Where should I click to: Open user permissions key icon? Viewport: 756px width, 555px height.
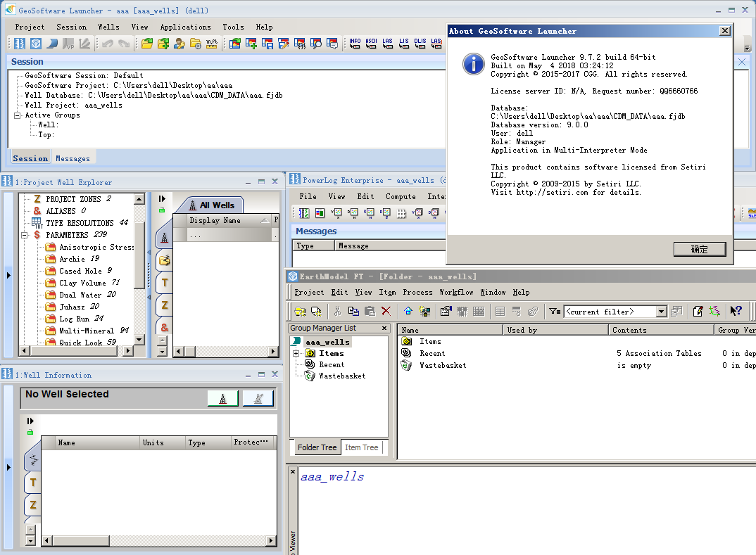click(x=179, y=44)
